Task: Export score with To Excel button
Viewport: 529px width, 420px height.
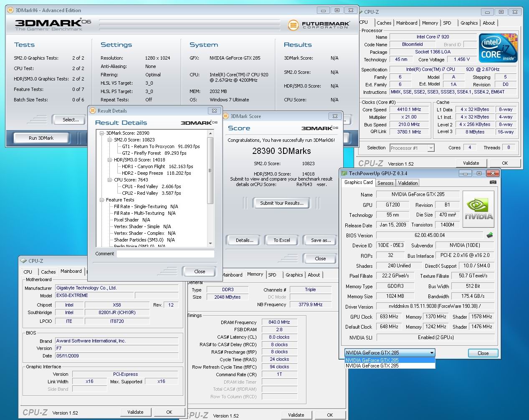Action: 282,240
